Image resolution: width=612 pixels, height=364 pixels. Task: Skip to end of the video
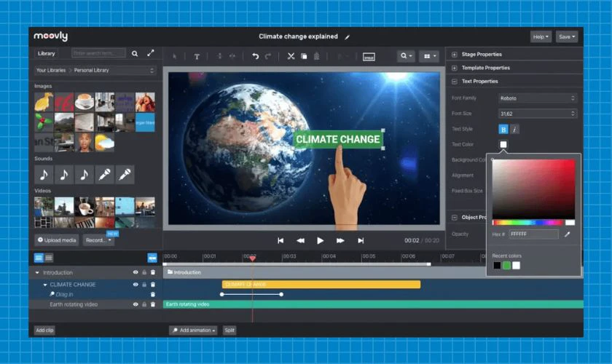[x=361, y=241]
